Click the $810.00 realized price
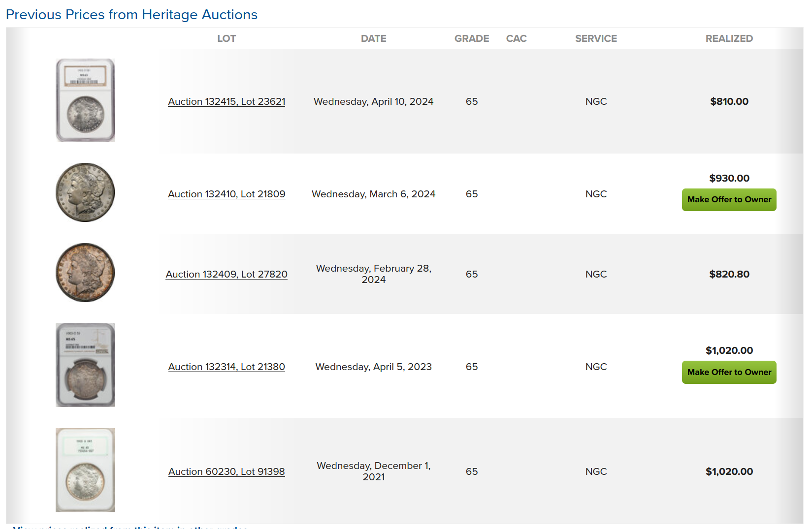The height and width of the screenshot is (529, 812). [729, 101]
